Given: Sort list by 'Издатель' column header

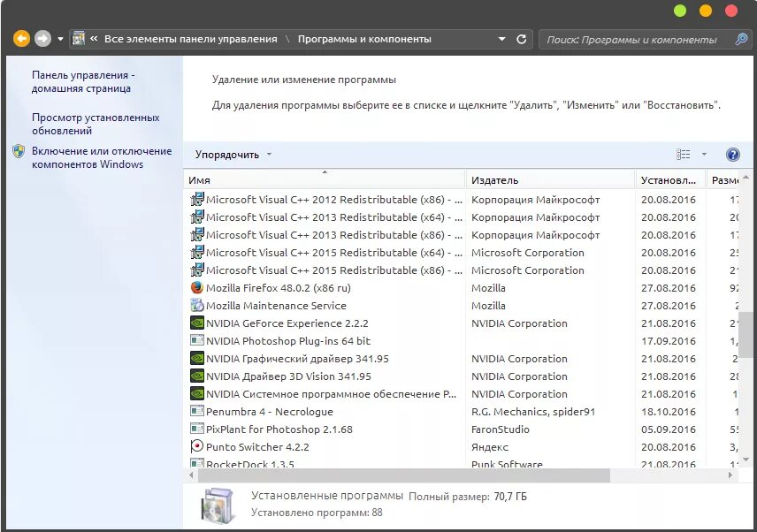Looking at the screenshot, I should click(x=550, y=180).
